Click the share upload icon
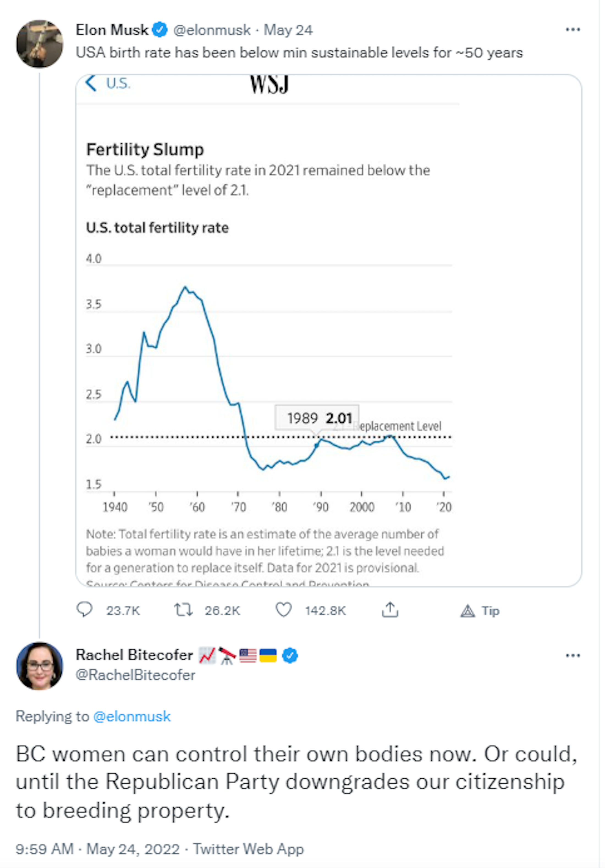605x868 pixels. pyautogui.click(x=390, y=610)
